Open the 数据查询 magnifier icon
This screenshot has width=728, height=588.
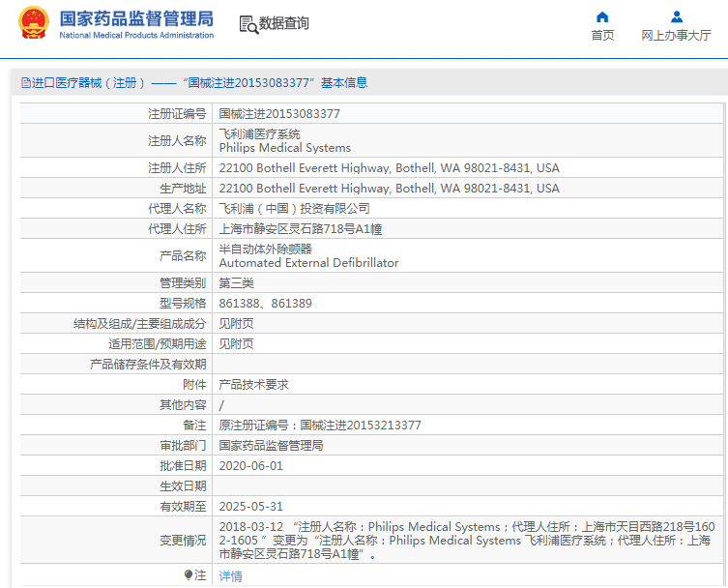[248, 25]
